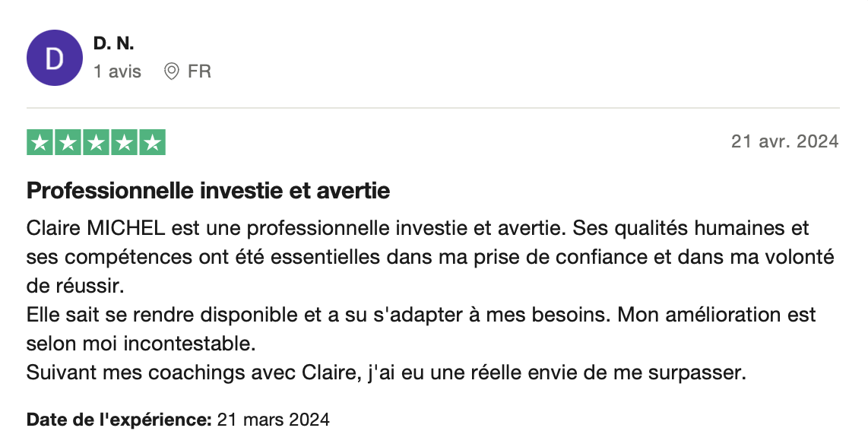This screenshot has width=868, height=447.
Task: Click the "1 avis" review count
Action: pos(117,71)
